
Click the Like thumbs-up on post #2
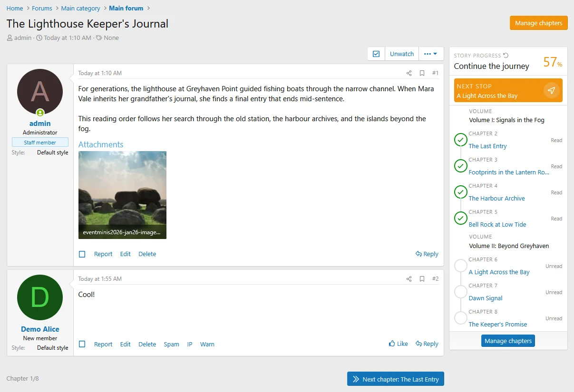[x=398, y=344]
